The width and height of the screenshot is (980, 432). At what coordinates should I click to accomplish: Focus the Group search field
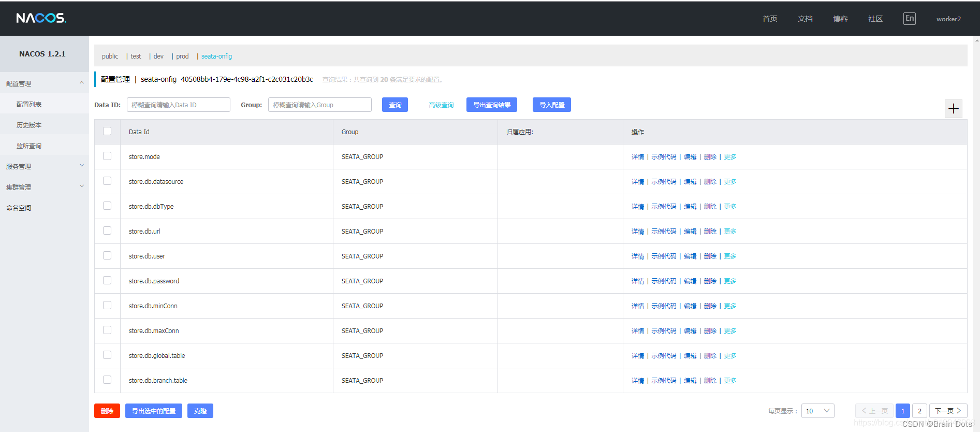click(x=320, y=105)
